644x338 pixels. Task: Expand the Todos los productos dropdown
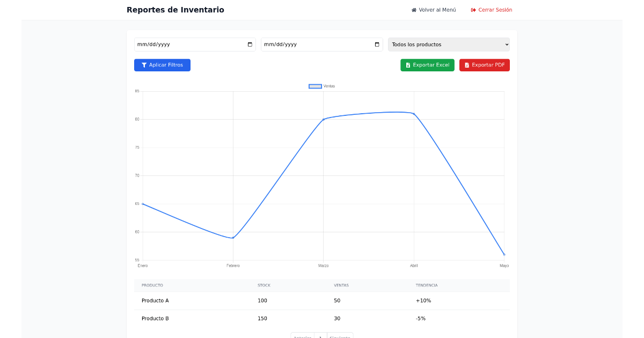coord(449,45)
